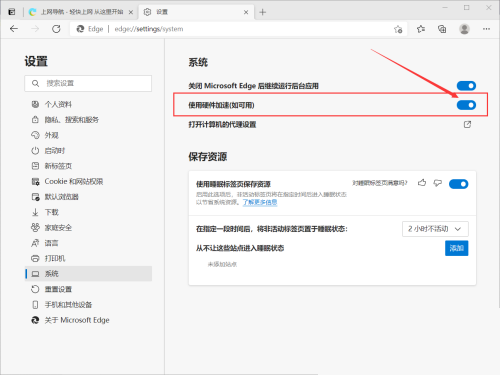Open the Settings and more ellipsis menu

(486, 29)
